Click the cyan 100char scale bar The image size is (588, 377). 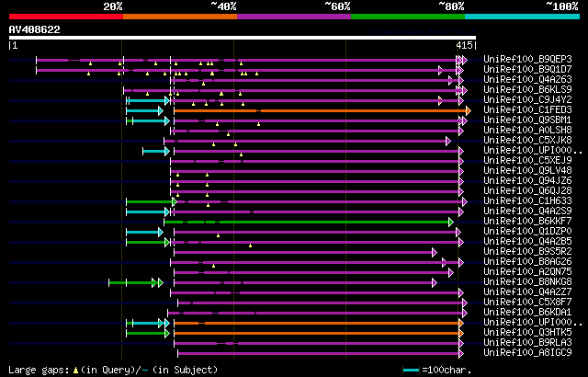coord(411,371)
